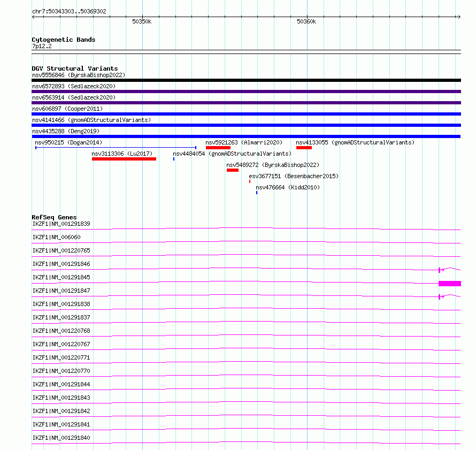The width and height of the screenshot is (476, 450).
Task: Click the red bar under nsv5489272
Action: point(233,170)
